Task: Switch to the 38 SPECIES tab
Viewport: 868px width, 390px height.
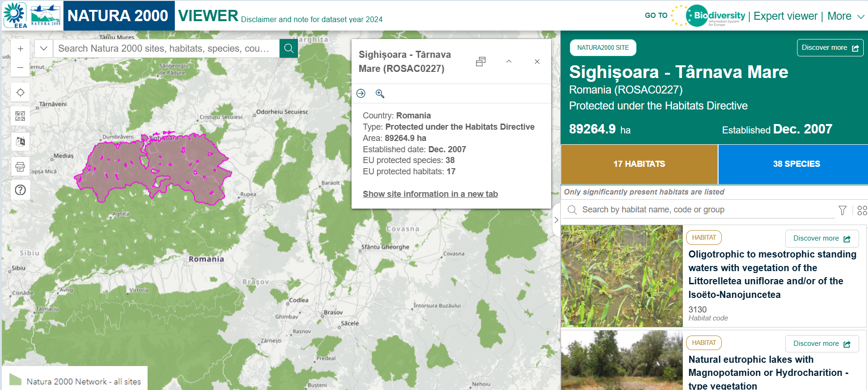Action: (x=796, y=164)
